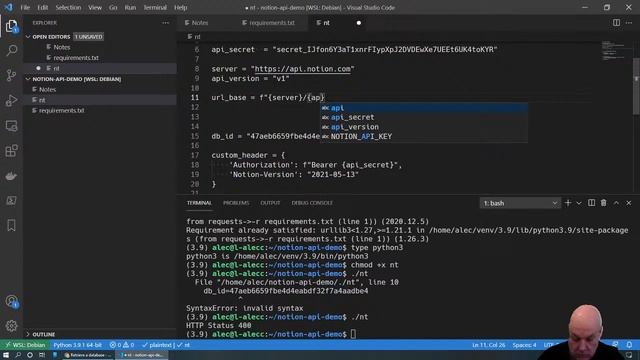Image resolution: width=640 pixels, height=360 pixels.
Task: Open the Extensions view
Action: [x=11, y=151]
